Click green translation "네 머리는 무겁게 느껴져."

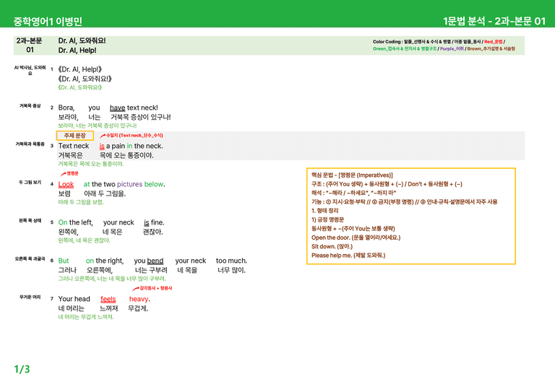(x=86, y=317)
